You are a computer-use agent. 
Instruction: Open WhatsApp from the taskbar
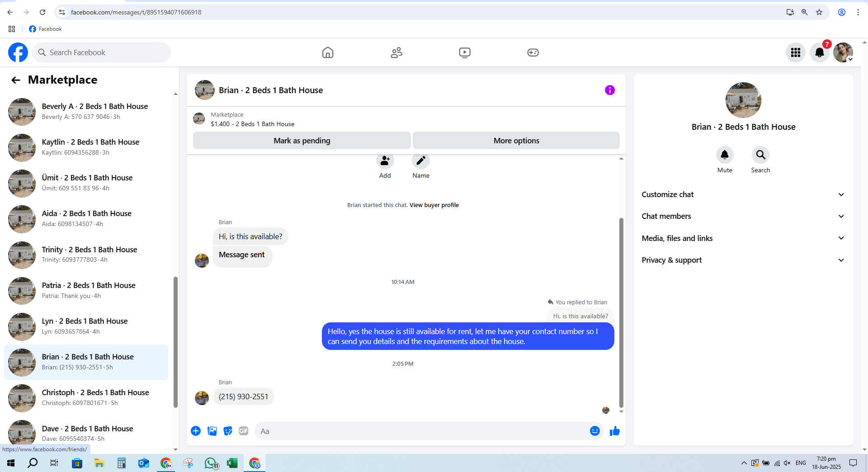click(x=211, y=463)
